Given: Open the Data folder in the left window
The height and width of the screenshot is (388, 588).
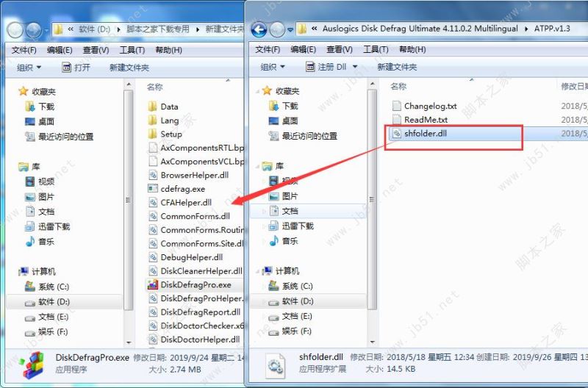Looking at the screenshot, I should coord(169,107).
